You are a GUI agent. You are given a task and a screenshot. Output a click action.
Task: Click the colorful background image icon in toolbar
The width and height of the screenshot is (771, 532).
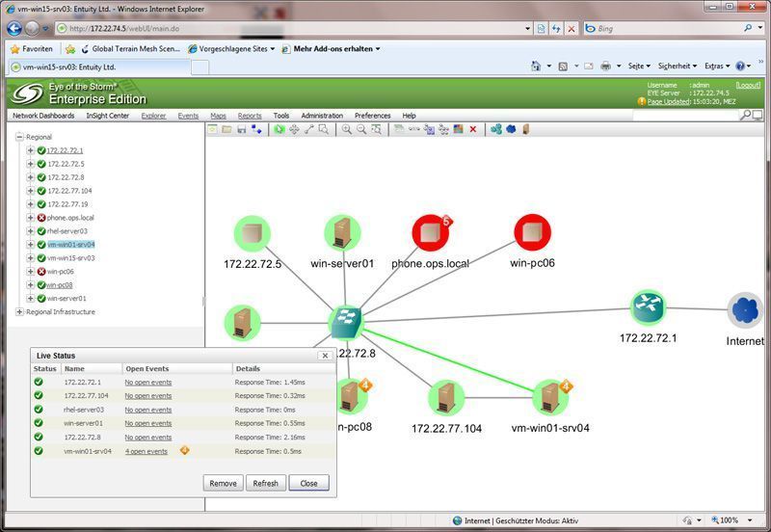coord(459,129)
